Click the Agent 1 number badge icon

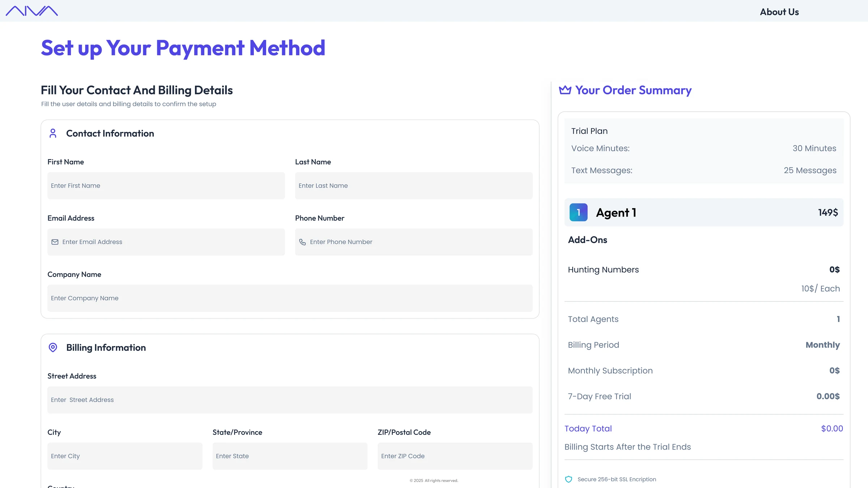(x=578, y=212)
